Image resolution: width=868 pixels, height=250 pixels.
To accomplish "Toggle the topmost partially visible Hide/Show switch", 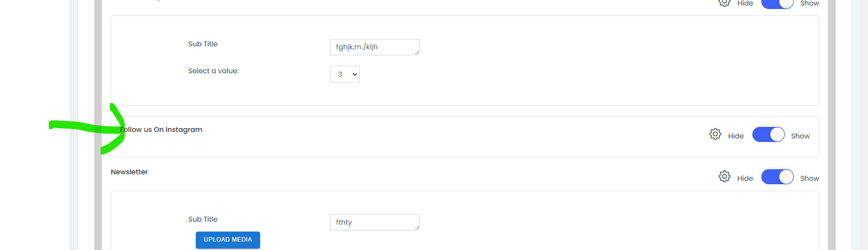I will coord(777,4).
